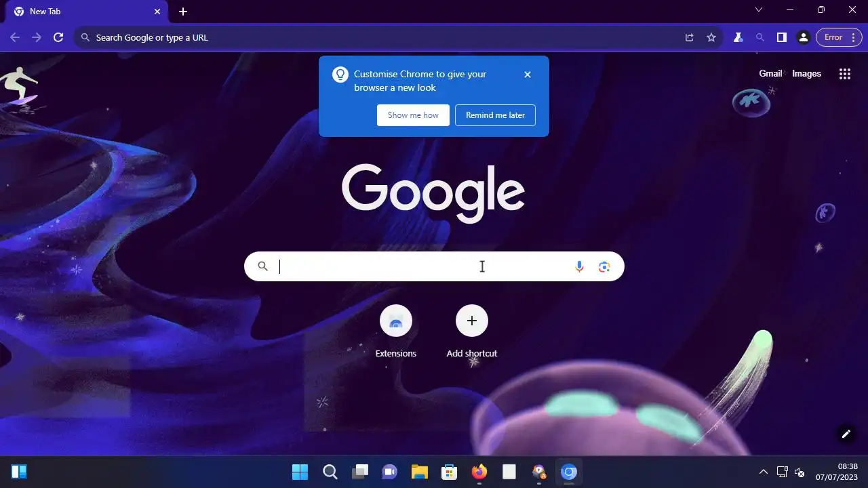Open taskbar Search magnifier

tap(330, 472)
